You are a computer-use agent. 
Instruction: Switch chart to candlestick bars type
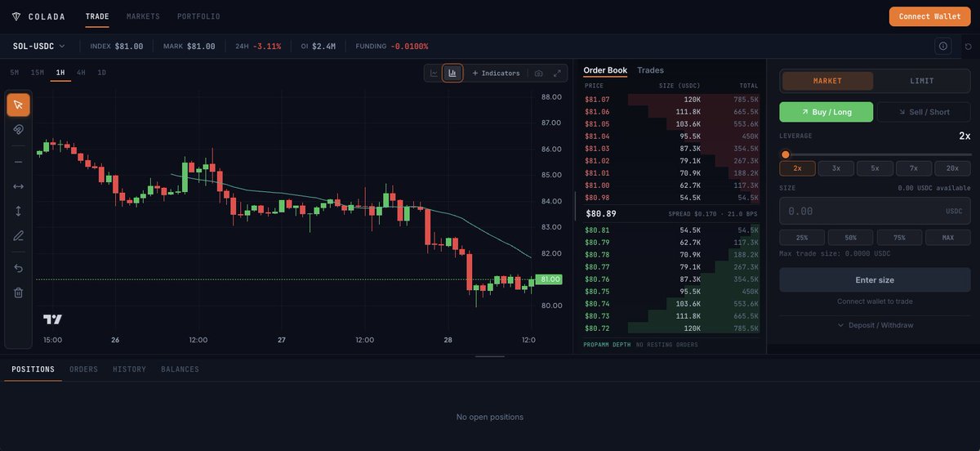coord(452,73)
